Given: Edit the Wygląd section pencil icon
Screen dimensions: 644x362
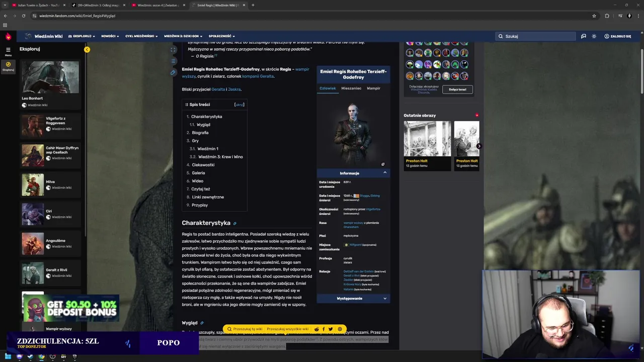Looking at the screenshot, I should [202, 323].
